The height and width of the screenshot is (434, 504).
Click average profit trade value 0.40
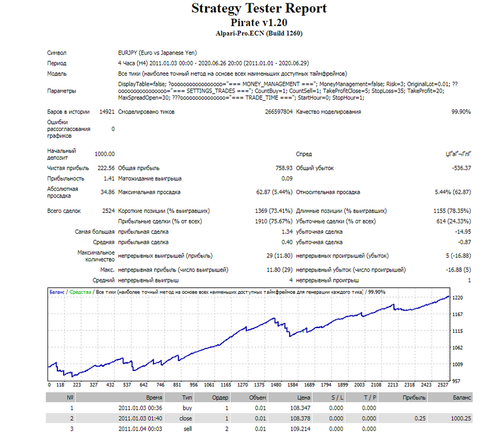pyautogui.click(x=287, y=242)
